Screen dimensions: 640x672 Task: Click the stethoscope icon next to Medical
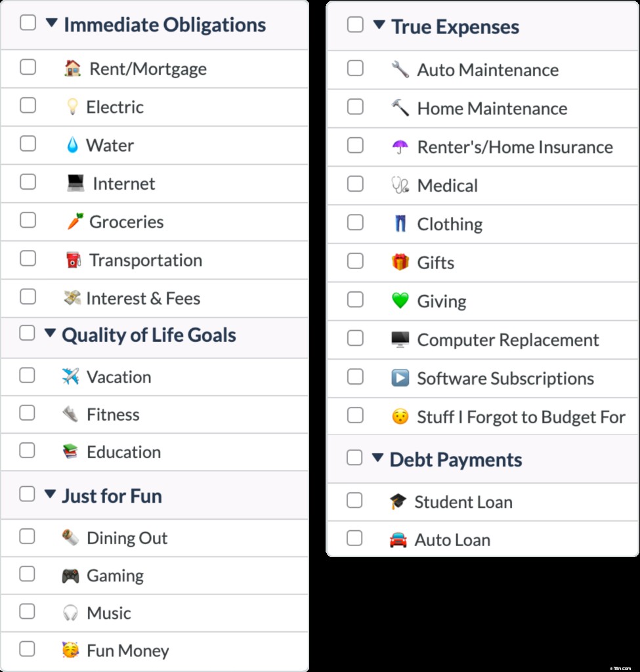(400, 185)
